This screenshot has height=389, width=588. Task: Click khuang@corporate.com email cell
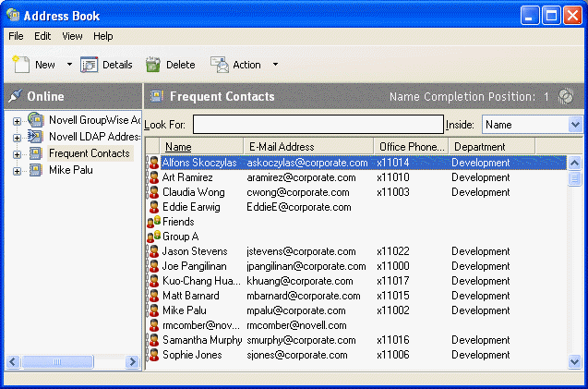(300, 281)
